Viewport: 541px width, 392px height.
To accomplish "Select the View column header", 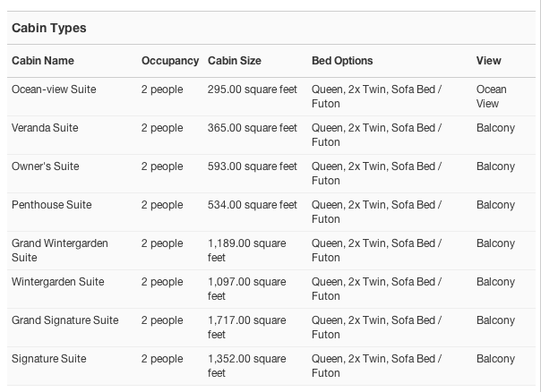I will [488, 61].
